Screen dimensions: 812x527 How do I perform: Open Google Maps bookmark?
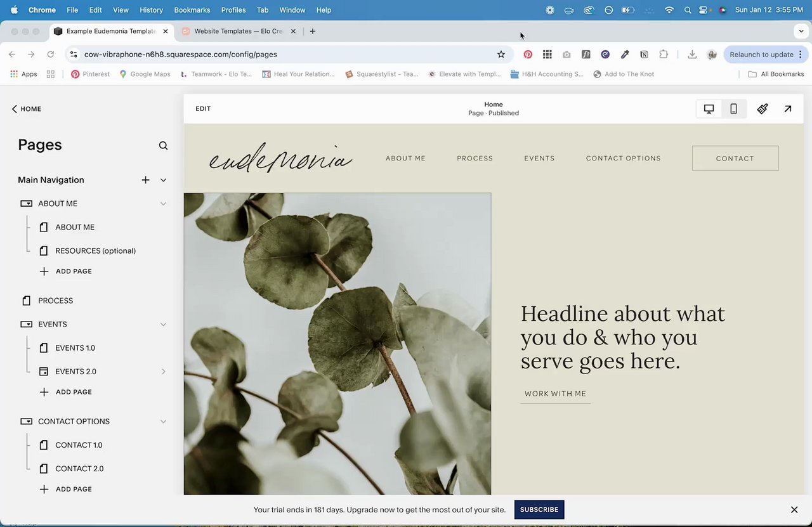pyautogui.click(x=145, y=74)
